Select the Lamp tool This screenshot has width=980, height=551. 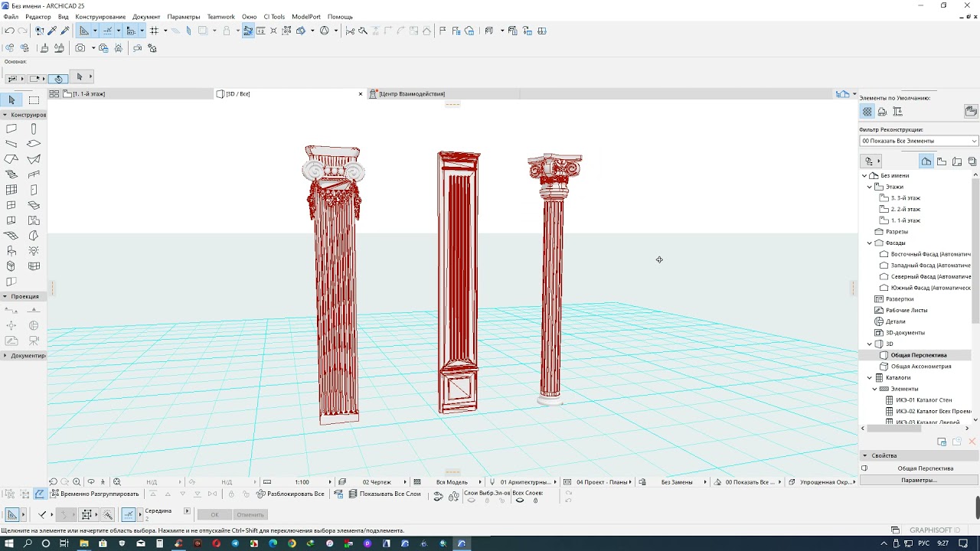pyautogui.click(x=34, y=251)
